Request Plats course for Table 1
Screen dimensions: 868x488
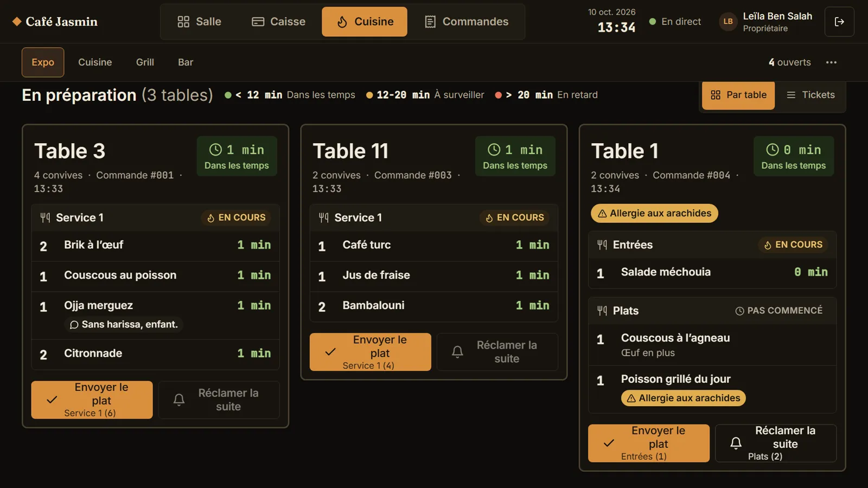[776, 443]
